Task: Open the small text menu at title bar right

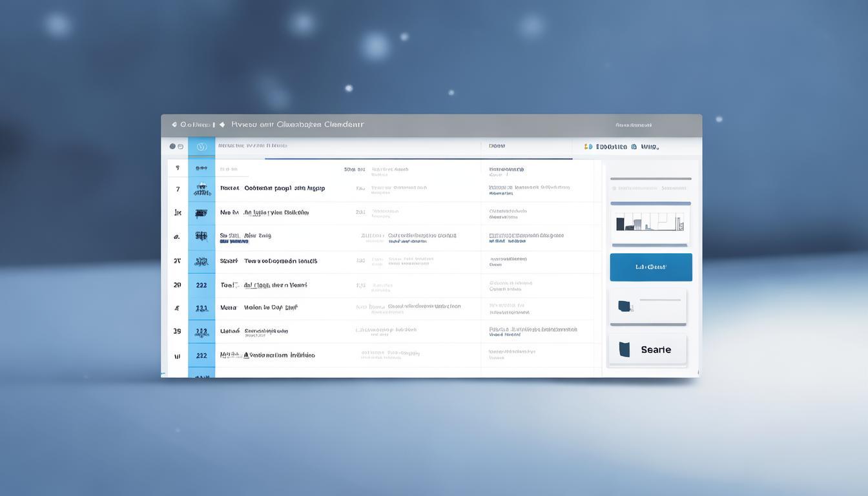Action: point(633,125)
